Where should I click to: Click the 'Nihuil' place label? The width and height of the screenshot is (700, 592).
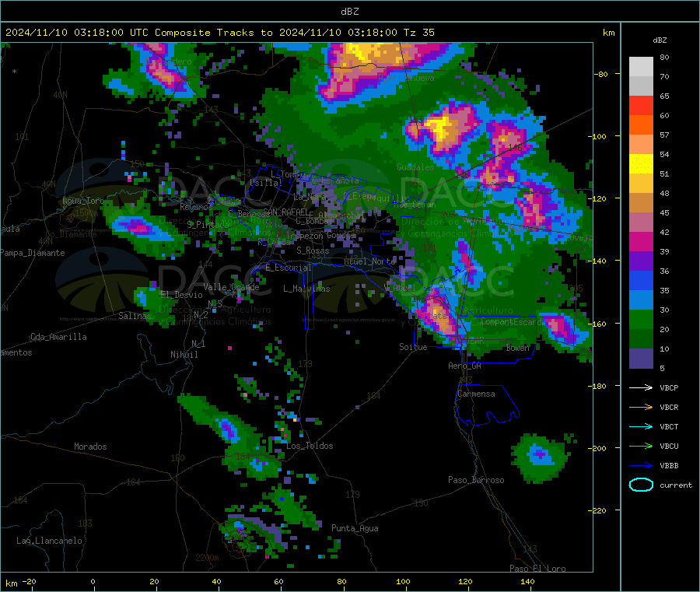184,355
